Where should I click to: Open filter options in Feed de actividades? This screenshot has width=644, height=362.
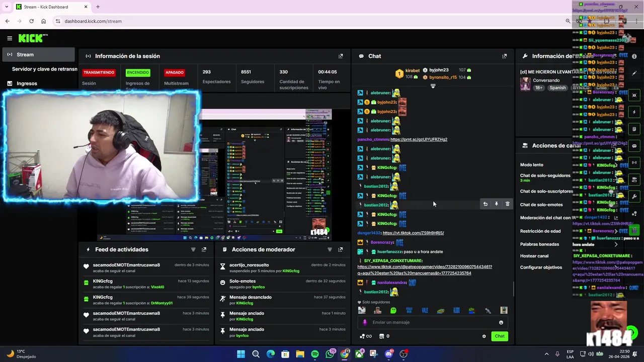click(x=193, y=249)
